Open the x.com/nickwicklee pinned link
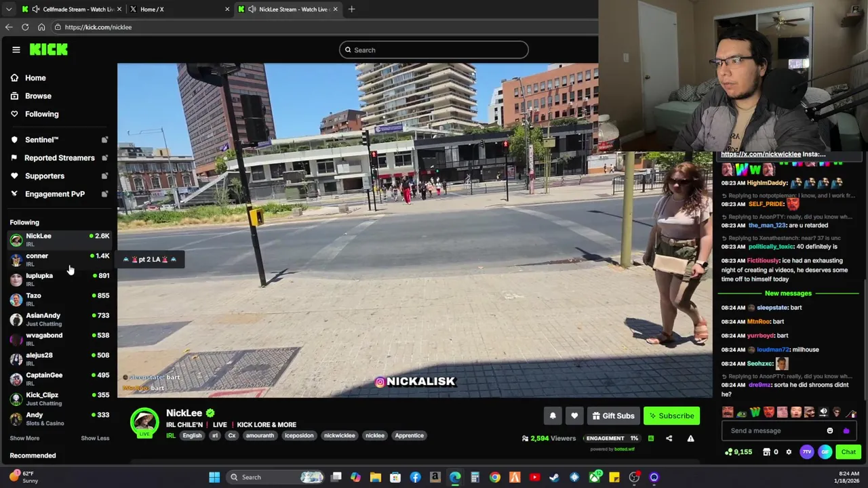 click(761, 155)
